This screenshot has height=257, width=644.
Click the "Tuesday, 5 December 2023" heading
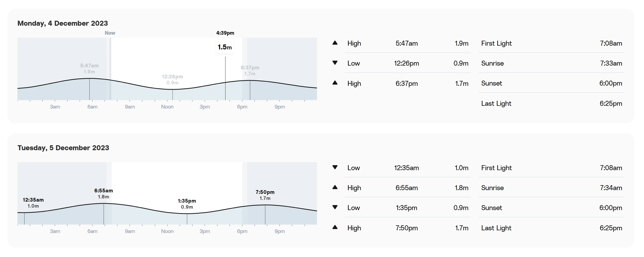tap(63, 148)
